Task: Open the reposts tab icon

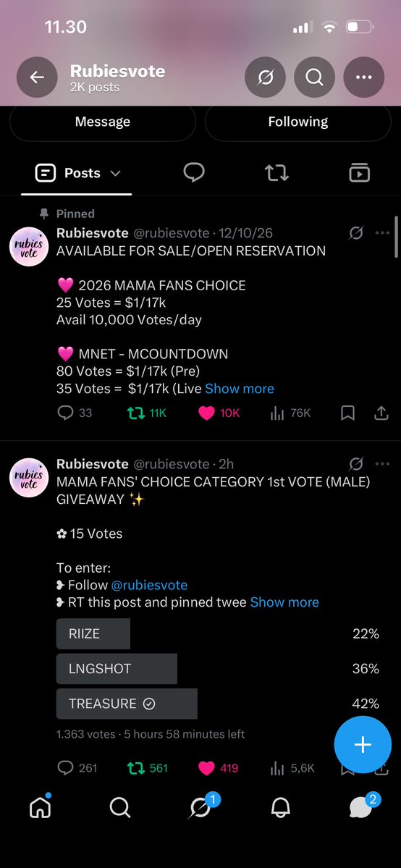Action: click(x=277, y=173)
